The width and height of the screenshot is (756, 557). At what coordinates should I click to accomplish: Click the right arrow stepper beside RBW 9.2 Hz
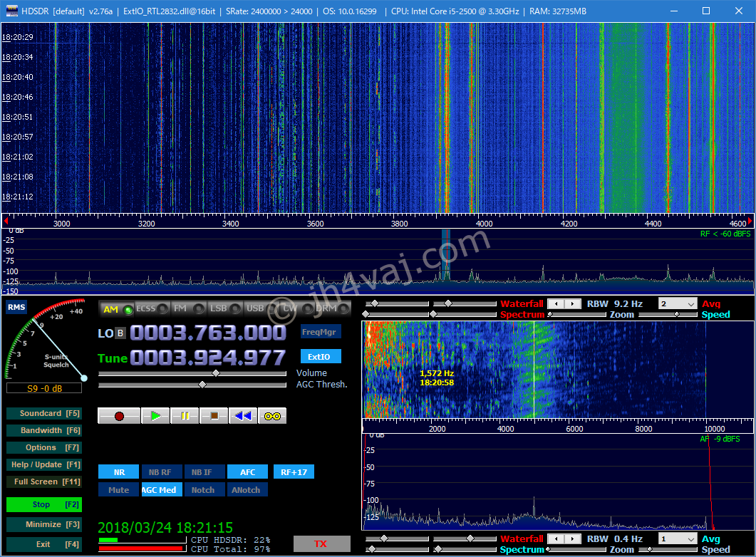point(572,303)
